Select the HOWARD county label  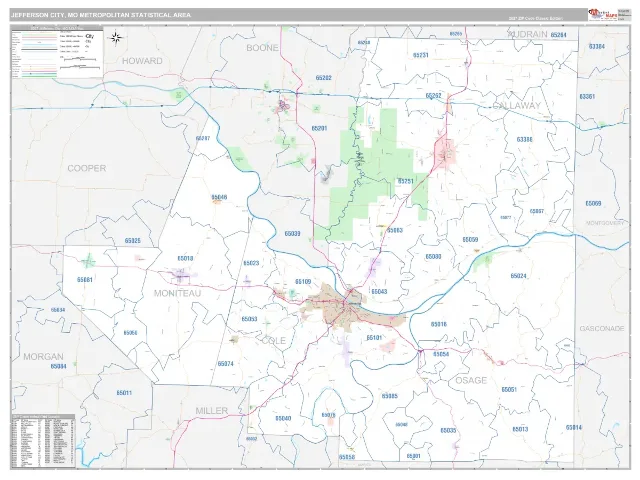click(x=142, y=61)
